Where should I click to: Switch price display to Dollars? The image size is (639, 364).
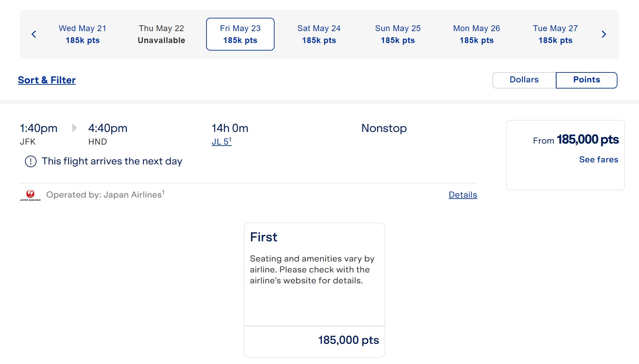524,80
